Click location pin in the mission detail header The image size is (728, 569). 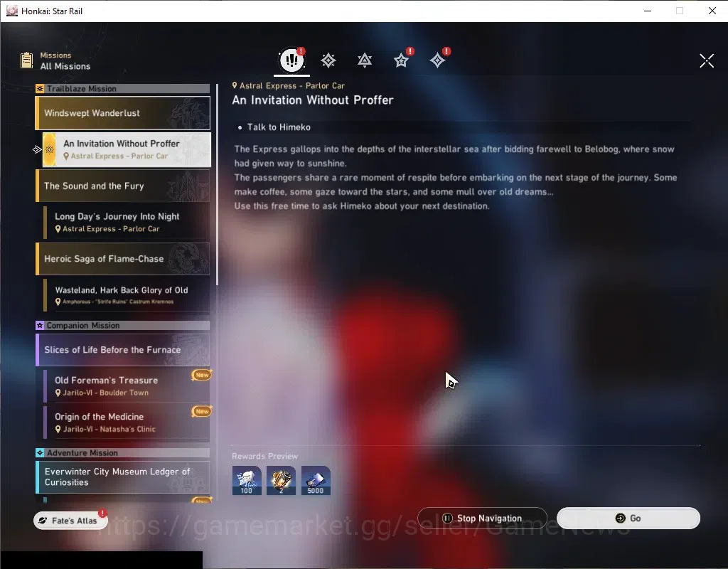pos(235,85)
